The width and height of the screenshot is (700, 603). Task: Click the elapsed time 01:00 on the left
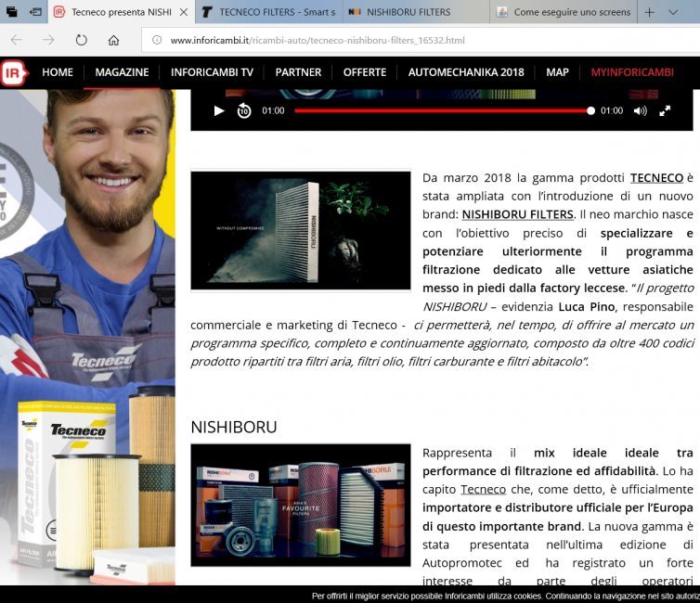(273, 110)
